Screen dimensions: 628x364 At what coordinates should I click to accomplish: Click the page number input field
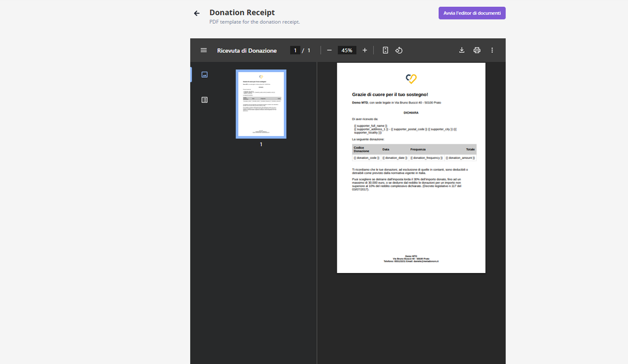(295, 50)
